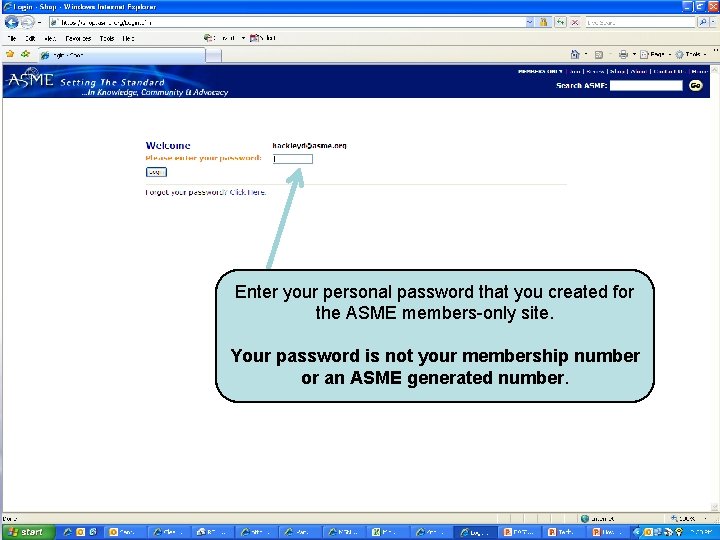Click inside the browser address bar
The image size is (720, 540).
coord(287,22)
